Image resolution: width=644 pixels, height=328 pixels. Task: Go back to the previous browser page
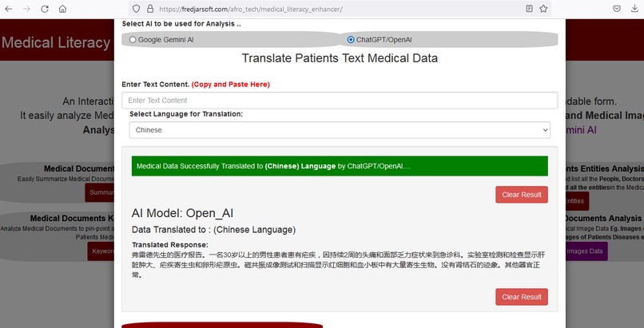point(8,9)
